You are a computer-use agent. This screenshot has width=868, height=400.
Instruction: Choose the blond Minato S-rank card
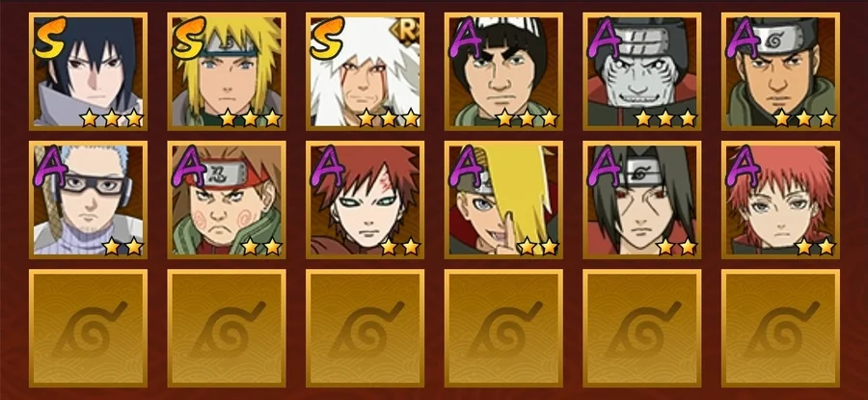point(227,72)
